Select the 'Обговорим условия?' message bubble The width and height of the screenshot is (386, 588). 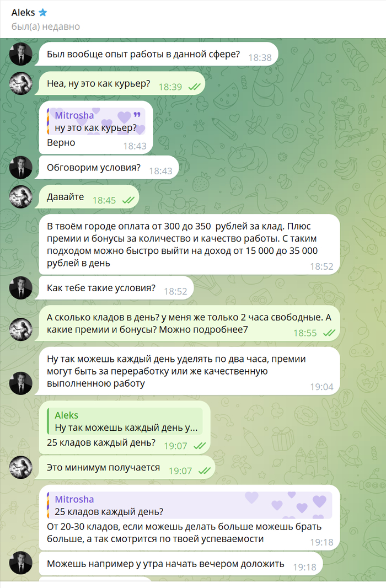(x=108, y=167)
